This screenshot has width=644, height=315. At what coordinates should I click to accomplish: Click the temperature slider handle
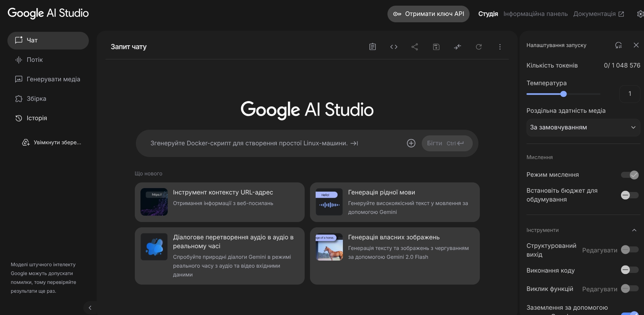(x=564, y=94)
